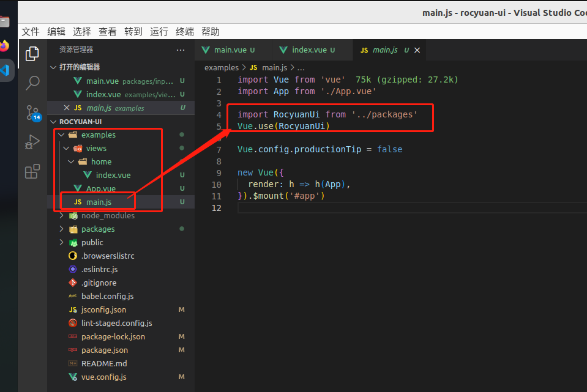587x392 pixels.
Task: Open the 文件 menu
Action: (31, 32)
